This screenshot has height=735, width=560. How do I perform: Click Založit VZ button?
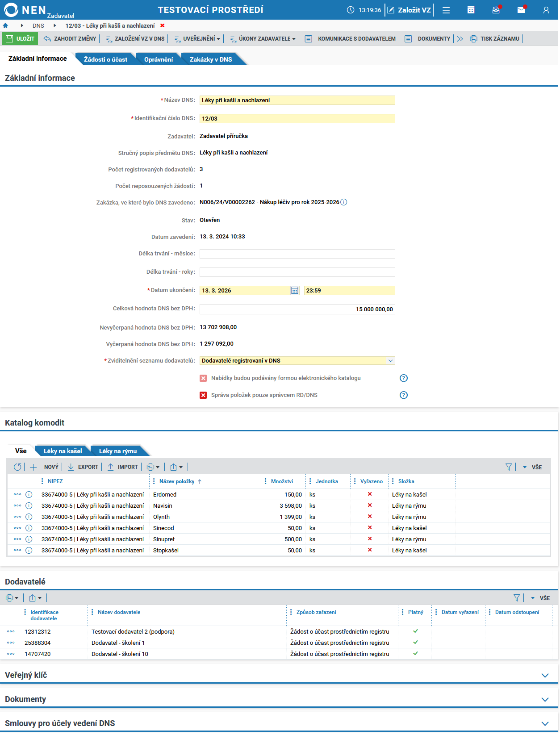pos(410,10)
